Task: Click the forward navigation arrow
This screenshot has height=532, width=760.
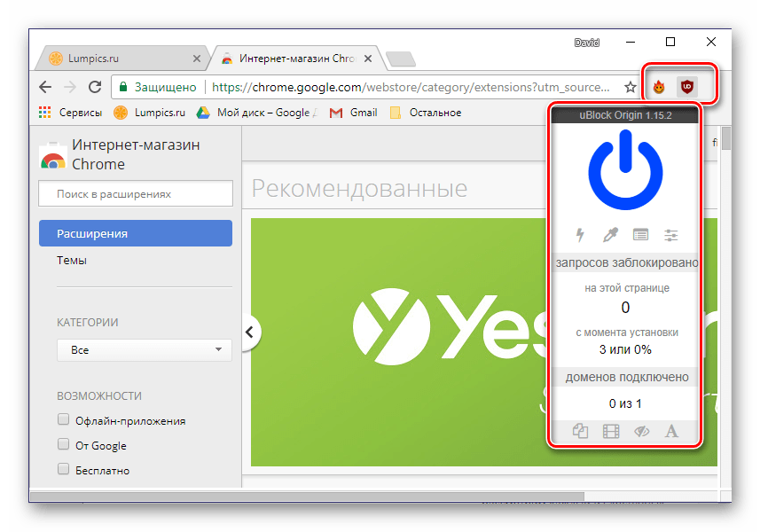Action: click(70, 87)
